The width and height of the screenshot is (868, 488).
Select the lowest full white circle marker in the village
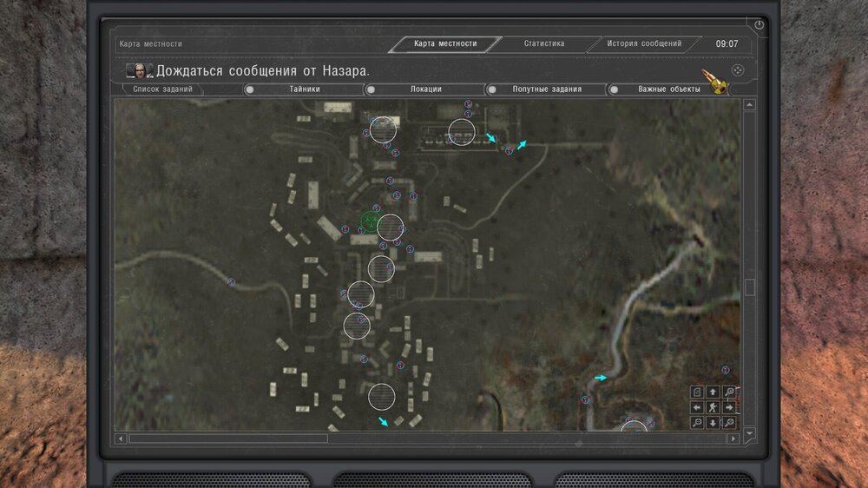coord(381,397)
